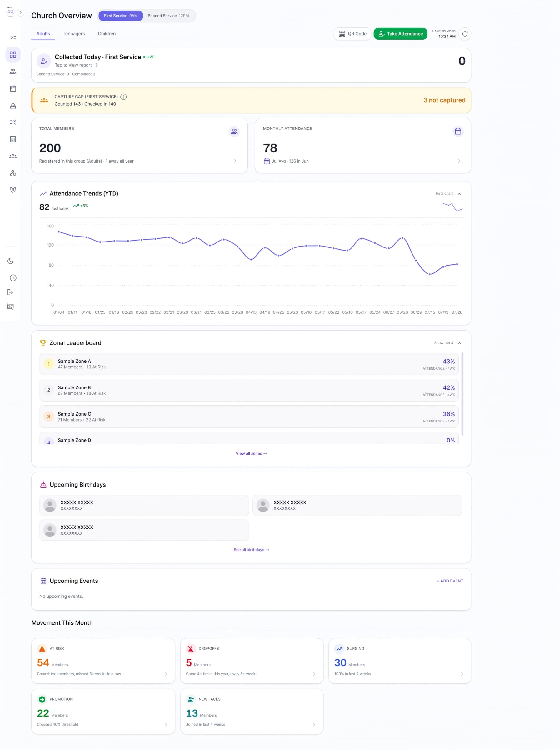Image resolution: width=560 pixels, height=750 pixels.
Task: Click the 07/28 data point on chart
Action: pyautogui.click(x=457, y=264)
